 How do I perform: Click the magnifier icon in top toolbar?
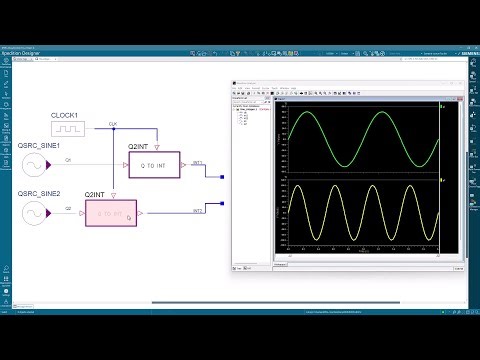point(366,53)
